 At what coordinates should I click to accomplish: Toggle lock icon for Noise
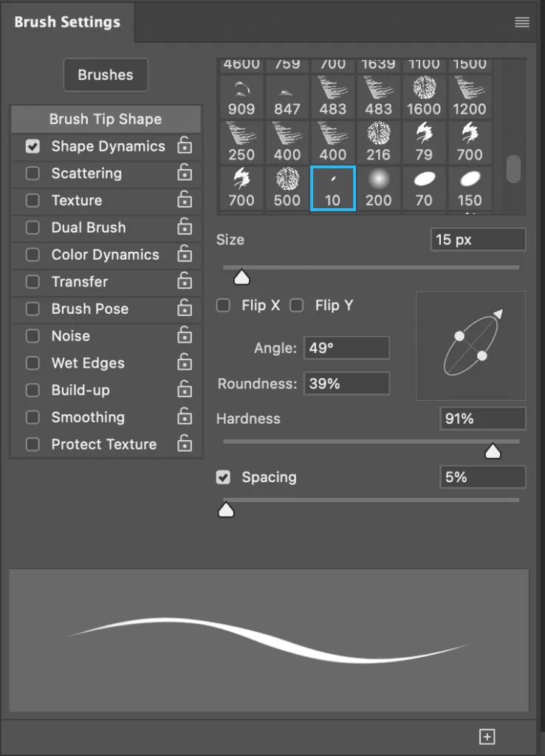click(185, 334)
